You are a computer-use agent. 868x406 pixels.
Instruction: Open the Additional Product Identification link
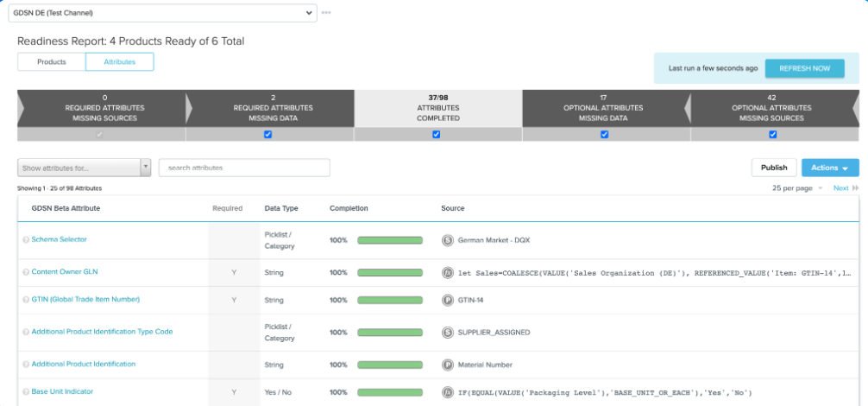(84, 364)
